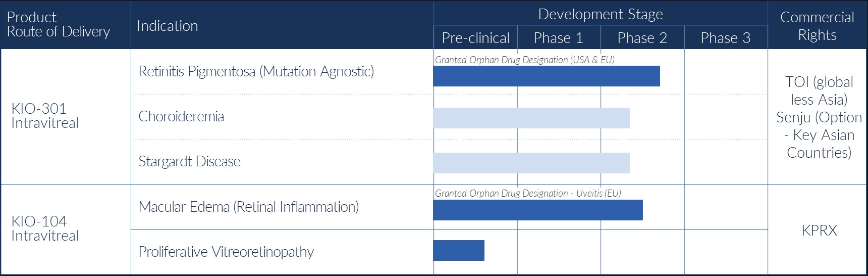The image size is (868, 276).
Task: Click the Retinitis Pigmentosa dark blue progress bar
Action: [546, 76]
